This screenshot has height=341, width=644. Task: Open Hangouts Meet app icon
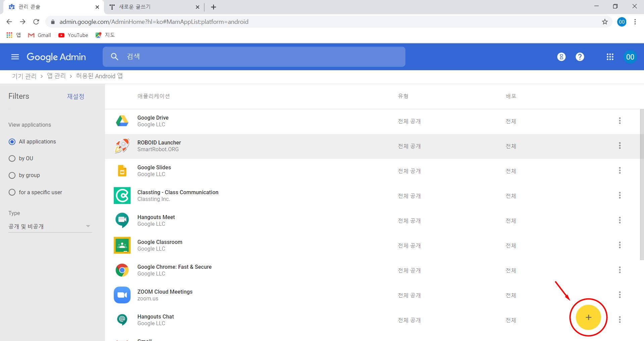(x=122, y=220)
